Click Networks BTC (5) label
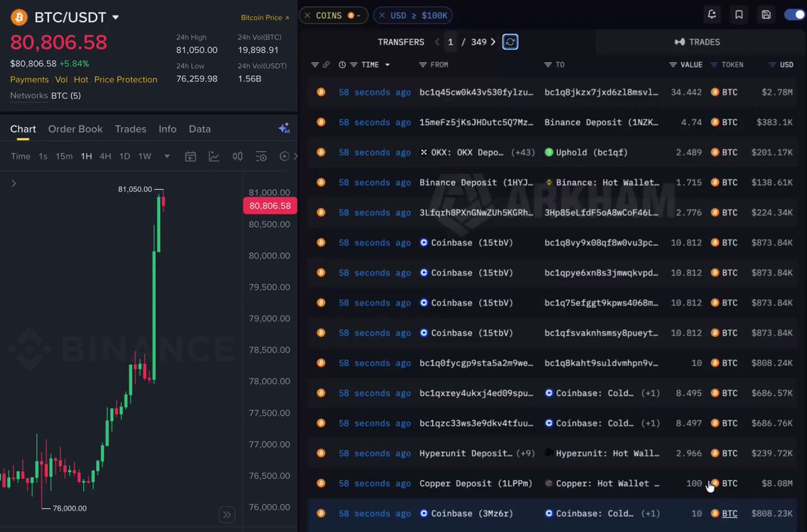 tap(45, 96)
